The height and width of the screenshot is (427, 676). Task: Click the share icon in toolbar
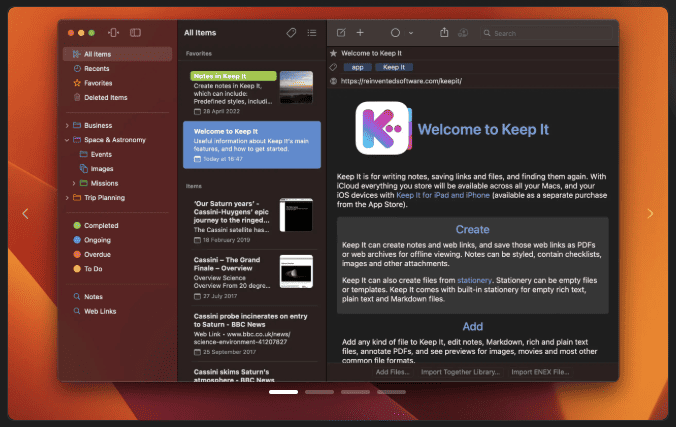[x=444, y=32]
